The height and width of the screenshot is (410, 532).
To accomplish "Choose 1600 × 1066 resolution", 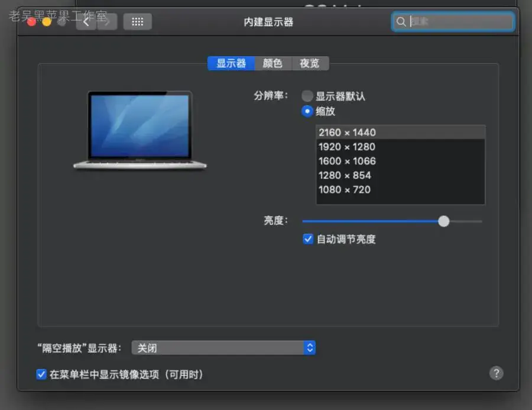I will (x=400, y=161).
